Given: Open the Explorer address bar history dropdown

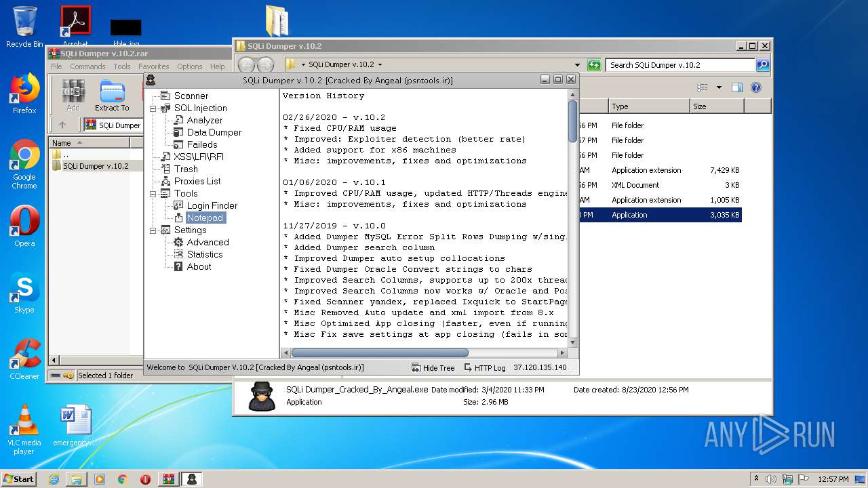Looking at the screenshot, I should tap(577, 65).
